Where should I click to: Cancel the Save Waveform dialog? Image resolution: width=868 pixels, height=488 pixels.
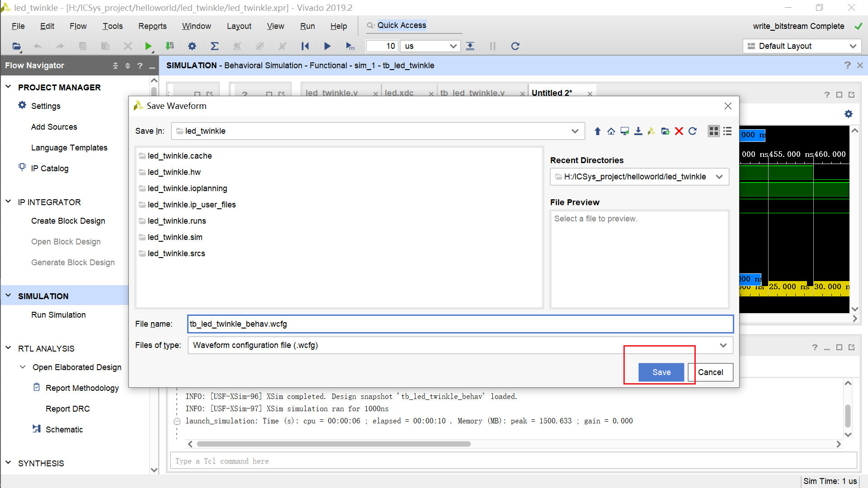tap(710, 372)
